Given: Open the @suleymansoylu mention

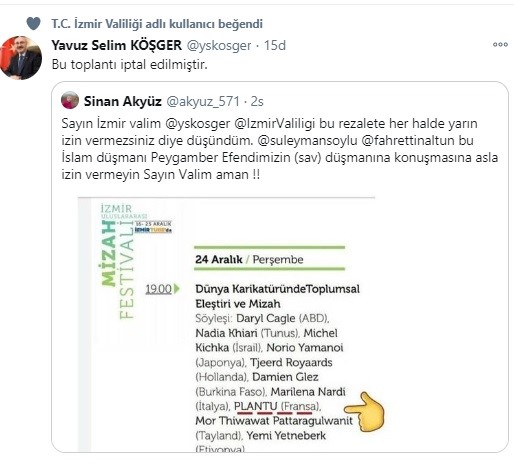Looking at the screenshot, I should (307, 141).
